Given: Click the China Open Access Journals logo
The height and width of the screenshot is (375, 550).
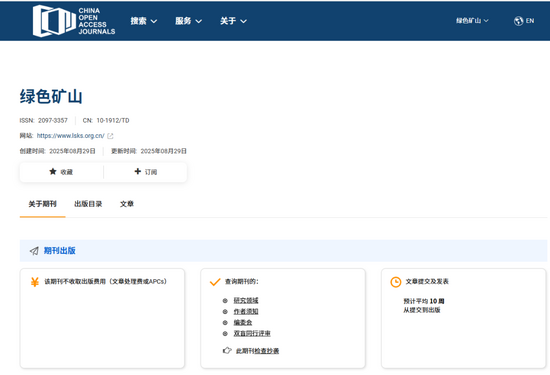Looking at the screenshot, I should pos(74,21).
